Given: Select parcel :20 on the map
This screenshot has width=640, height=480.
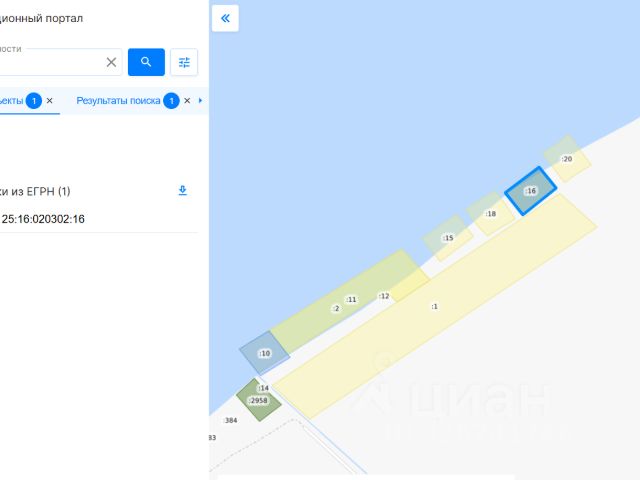Looking at the screenshot, I should click(x=567, y=159).
